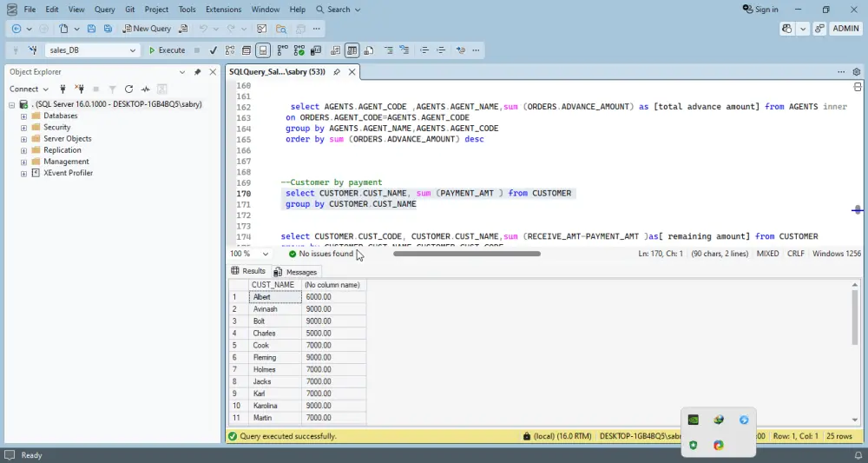The height and width of the screenshot is (463, 868).
Task: Click the CRLF line ending indicator
Action: click(795, 254)
